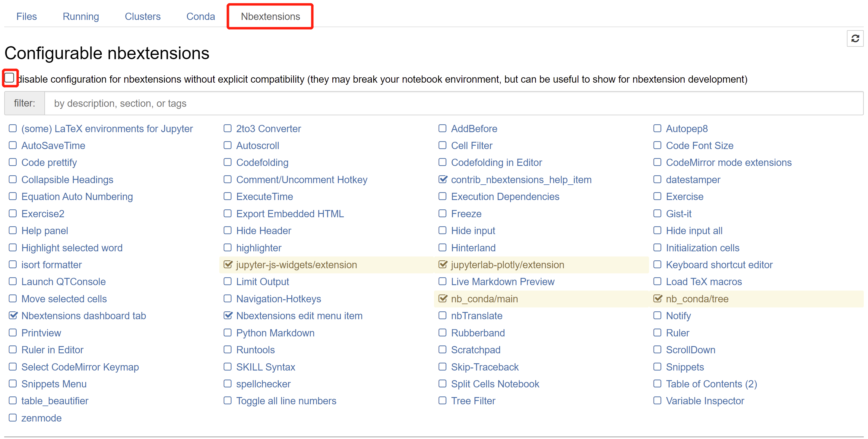Image resolution: width=868 pixels, height=439 pixels.
Task: Enable the Codefolding extension checkbox
Action: point(227,162)
